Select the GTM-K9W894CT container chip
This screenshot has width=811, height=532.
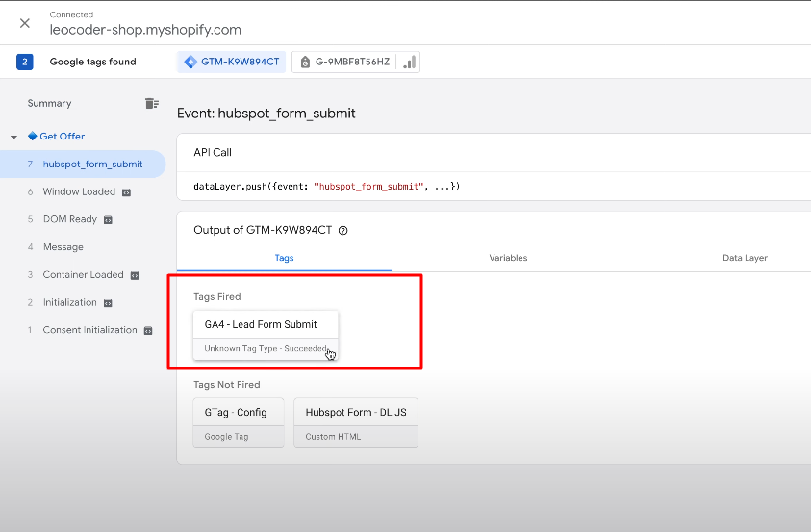231,62
